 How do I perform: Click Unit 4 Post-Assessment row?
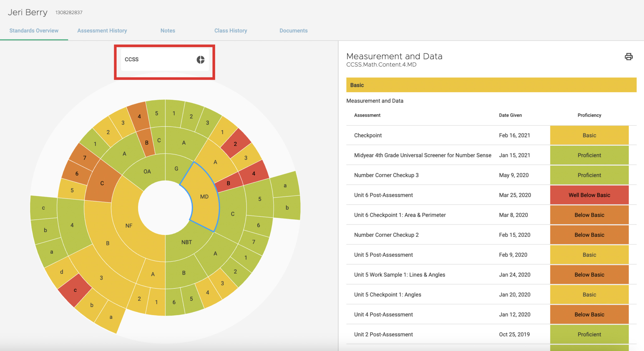491,315
